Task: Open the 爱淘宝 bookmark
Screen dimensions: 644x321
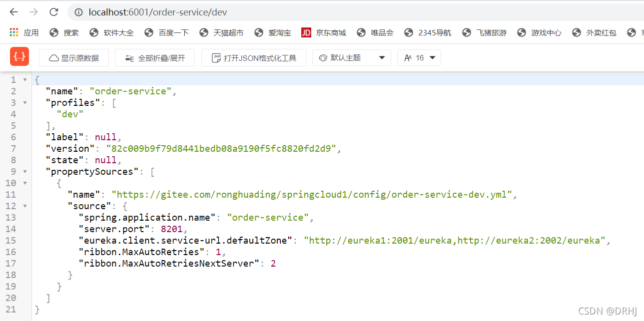Action: (273, 32)
